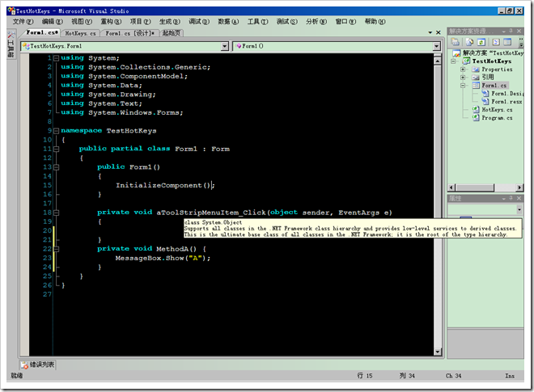Click the Form1.resx file icon

tap(485, 101)
